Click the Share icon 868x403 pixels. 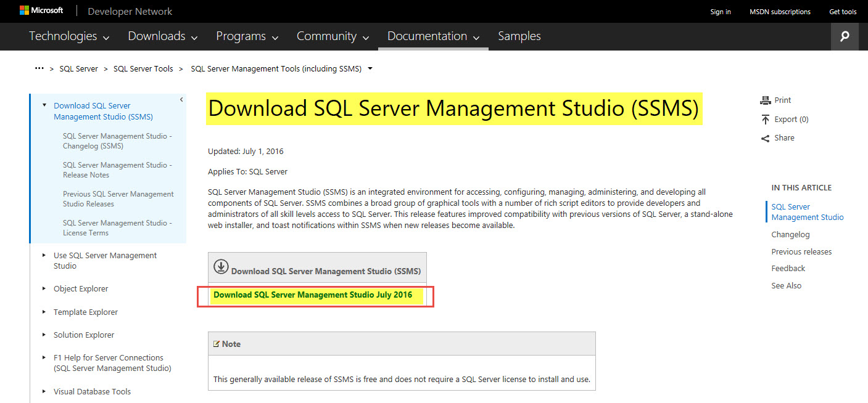(x=766, y=138)
